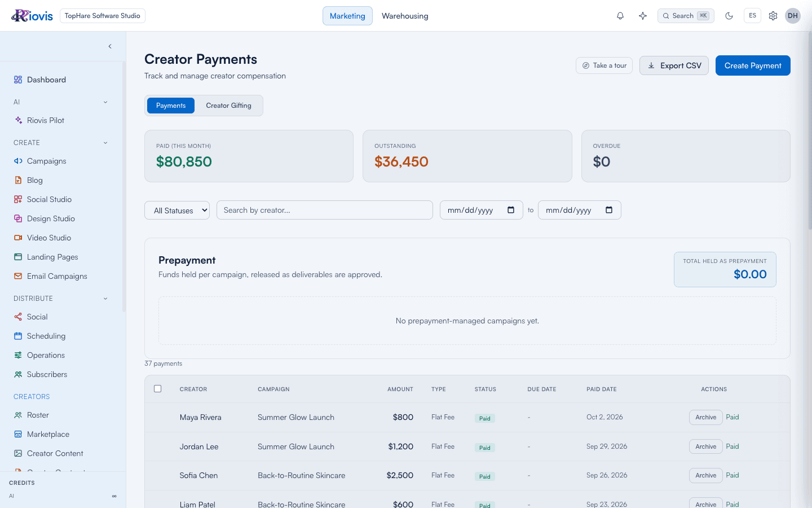This screenshot has height=508, width=812.
Task: Click the TopHare Software Studio workspace selector
Action: [103, 16]
